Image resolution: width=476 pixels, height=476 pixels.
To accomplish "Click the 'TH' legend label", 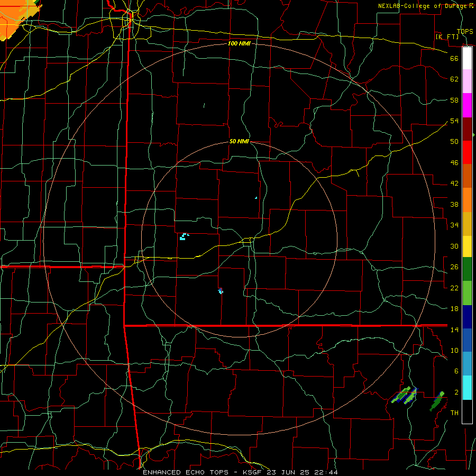I will [x=454, y=413].
